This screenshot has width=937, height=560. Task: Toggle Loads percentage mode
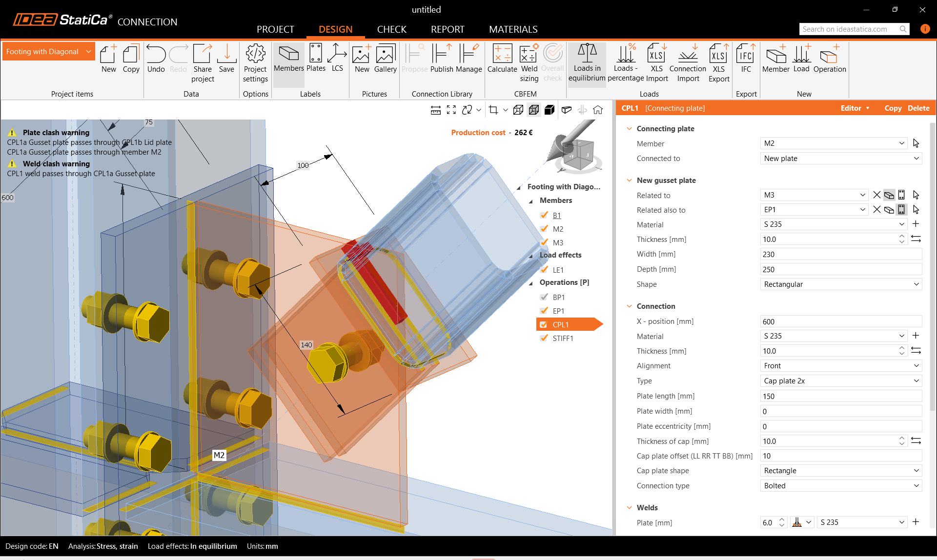626,63
